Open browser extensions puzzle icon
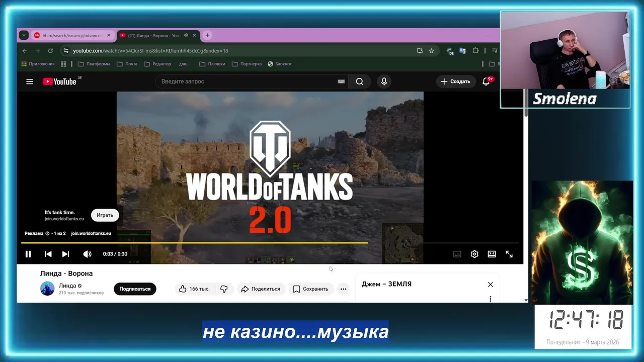The width and height of the screenshot is (644, 362). [475, 51]
